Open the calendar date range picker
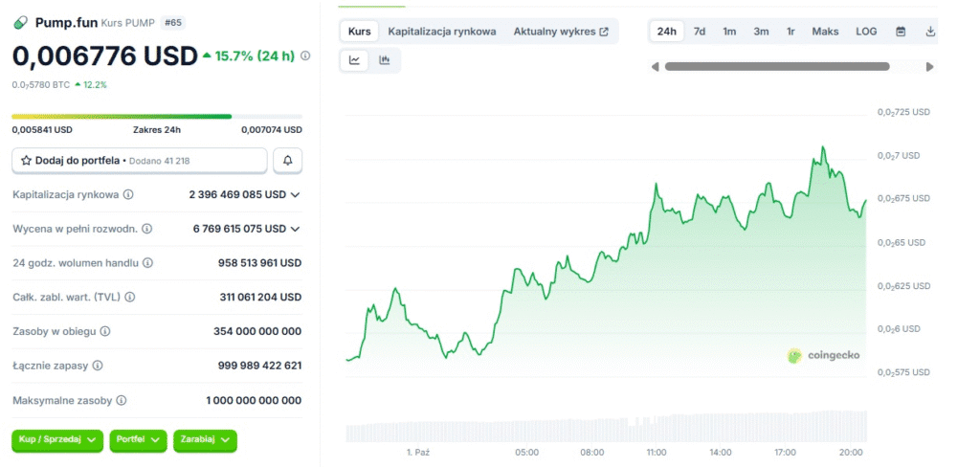 pos(901,32)
